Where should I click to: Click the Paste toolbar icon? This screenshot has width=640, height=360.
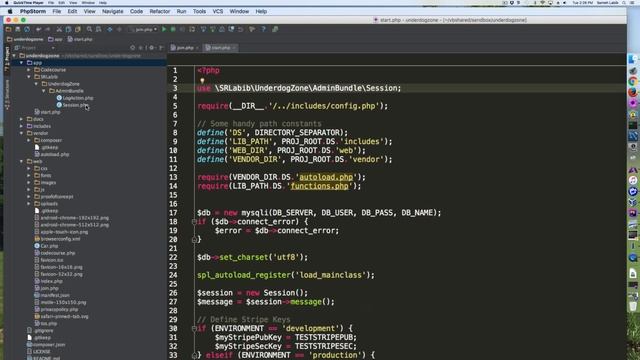click(78, 29)
